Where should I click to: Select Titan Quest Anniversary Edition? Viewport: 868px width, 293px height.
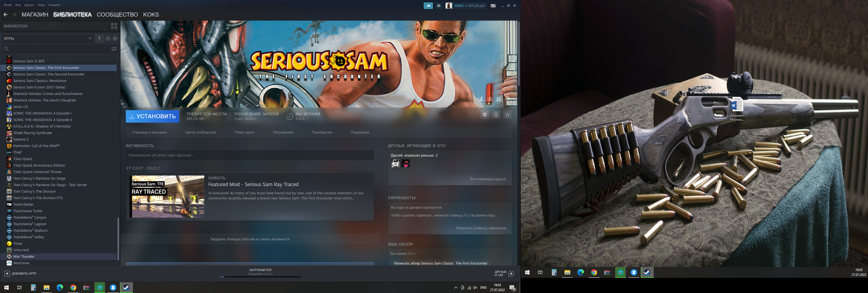(39, 165)
